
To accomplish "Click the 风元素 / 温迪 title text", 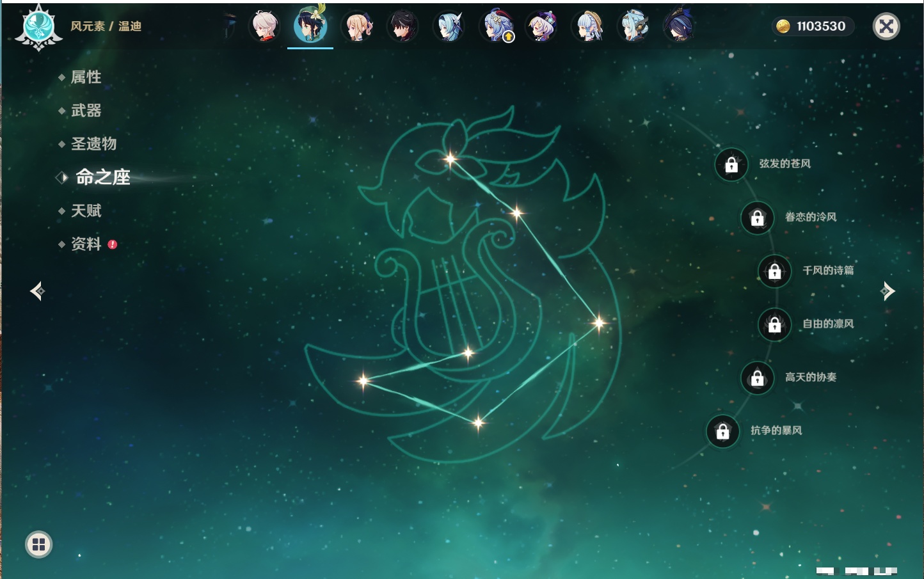I will (x=106, y=26).
